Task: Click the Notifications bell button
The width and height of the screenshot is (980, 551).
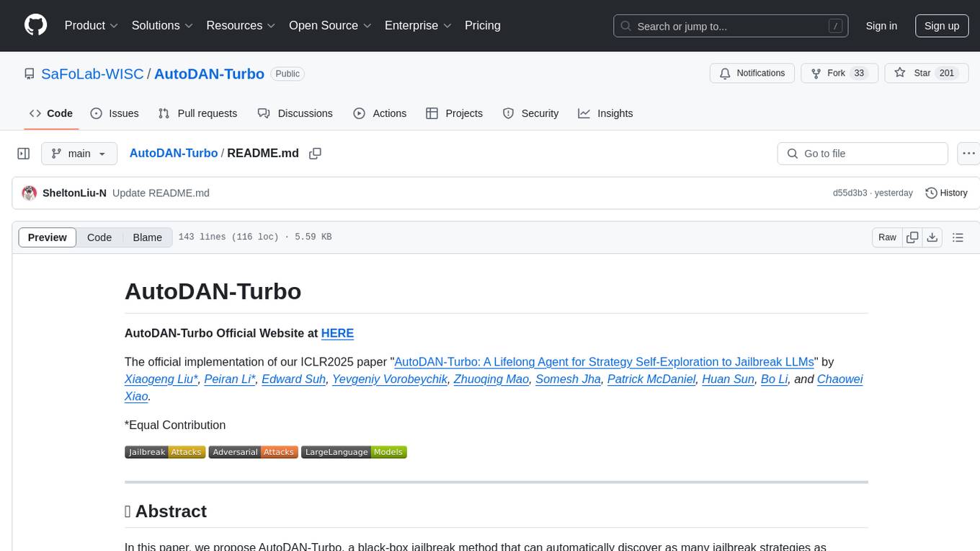Action: click(752, 73)
